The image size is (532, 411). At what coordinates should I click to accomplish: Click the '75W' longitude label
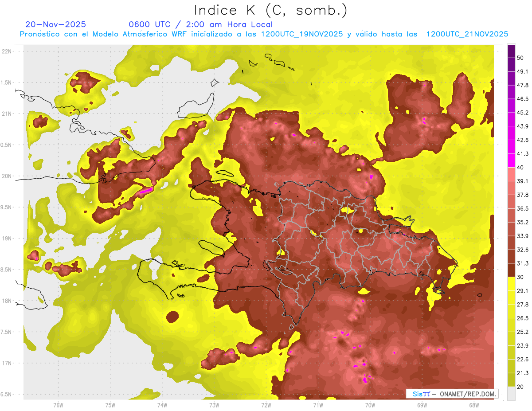(x=110, y=405)
